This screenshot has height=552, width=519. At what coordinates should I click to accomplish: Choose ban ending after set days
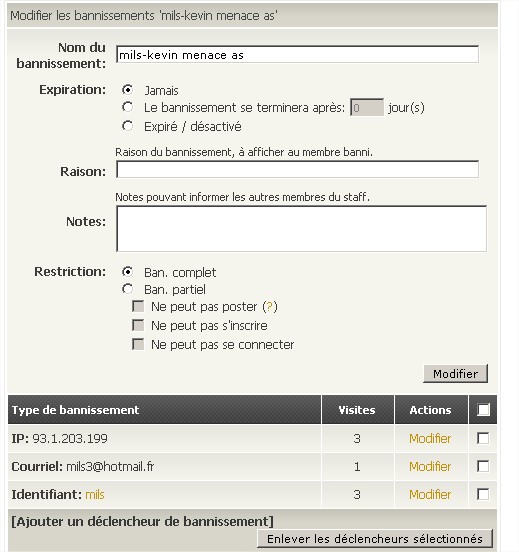pyautogui.click(x=127, y=107)
